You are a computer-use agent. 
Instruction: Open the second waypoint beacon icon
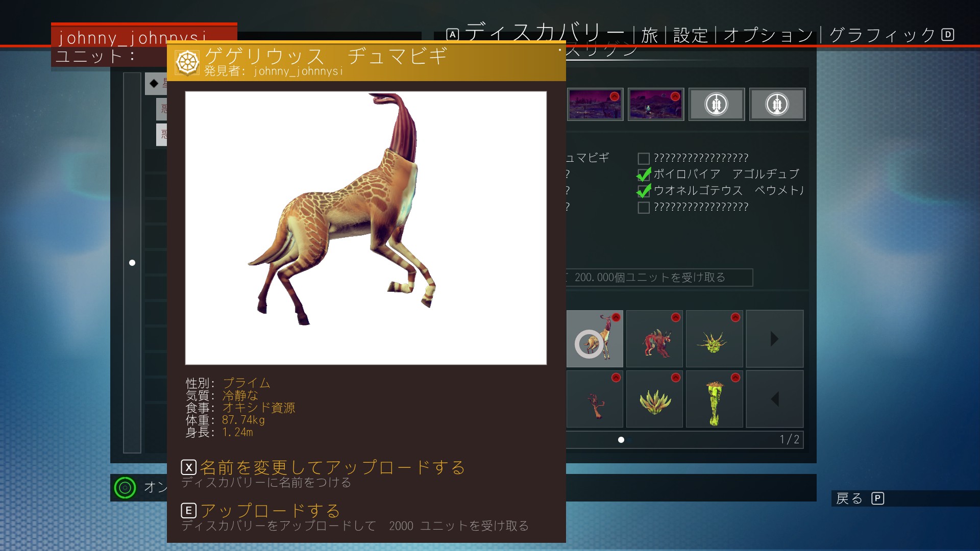pyautogui.click(x=777, y=105)
